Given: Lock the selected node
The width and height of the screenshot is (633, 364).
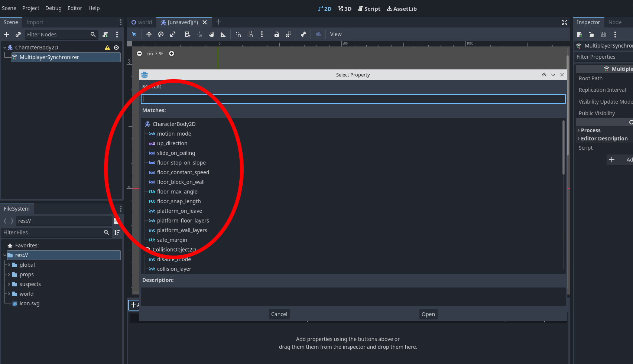Looking at the screenshot, I should coord(277,34).
